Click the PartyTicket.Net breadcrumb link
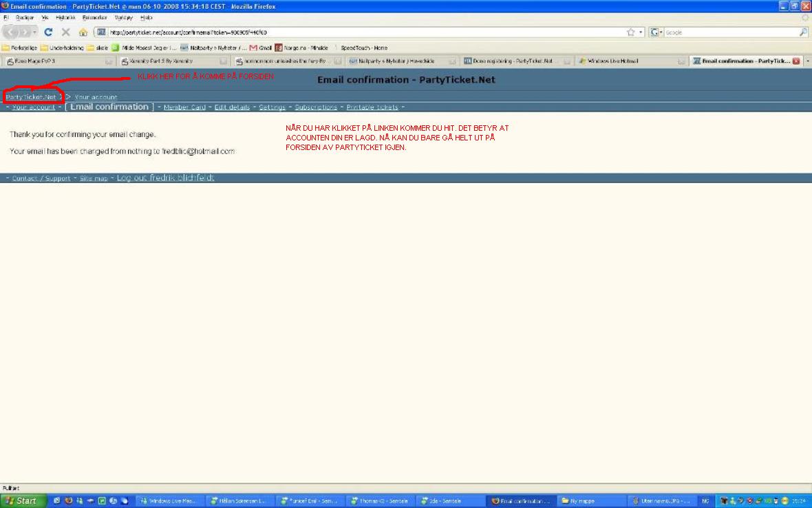Viewport: 812px width, 508px height. [31, 97]
